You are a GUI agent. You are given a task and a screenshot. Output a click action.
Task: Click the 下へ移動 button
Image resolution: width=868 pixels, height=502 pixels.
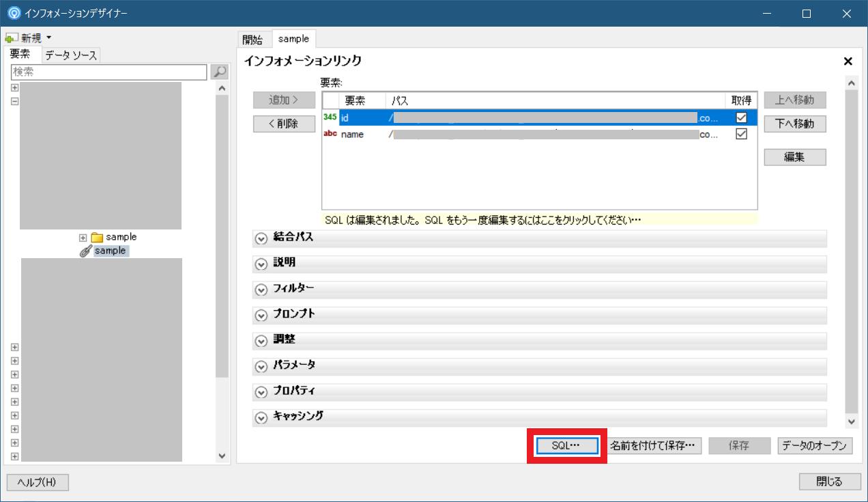click(795, 124)
